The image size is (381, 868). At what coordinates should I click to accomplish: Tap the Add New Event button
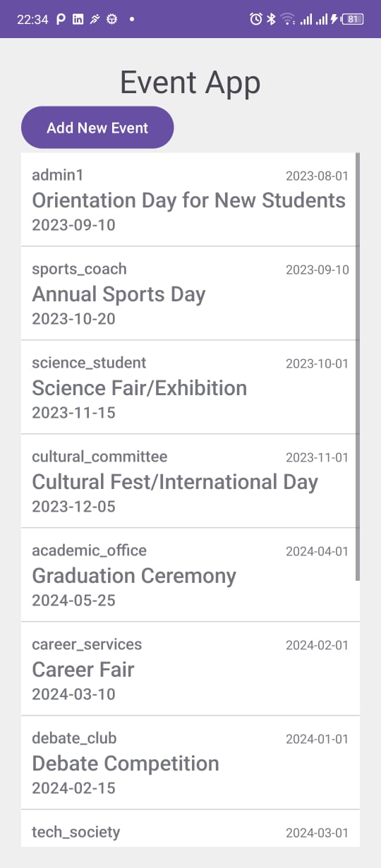[97, 128]
